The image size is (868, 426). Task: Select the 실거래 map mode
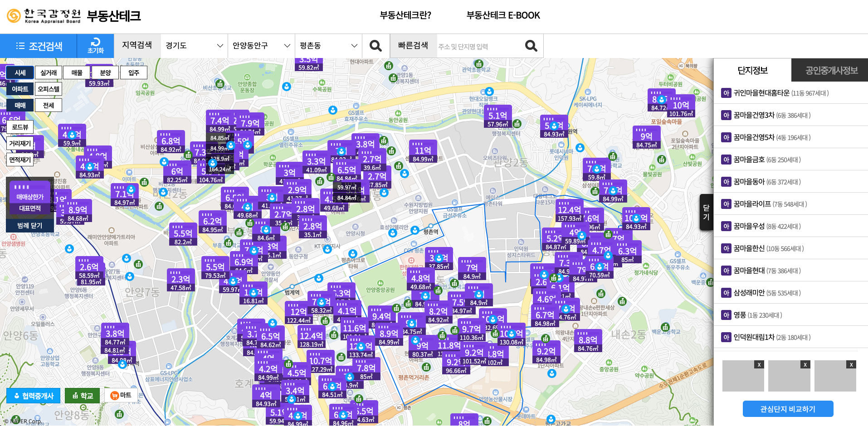(x=49, y=73)
